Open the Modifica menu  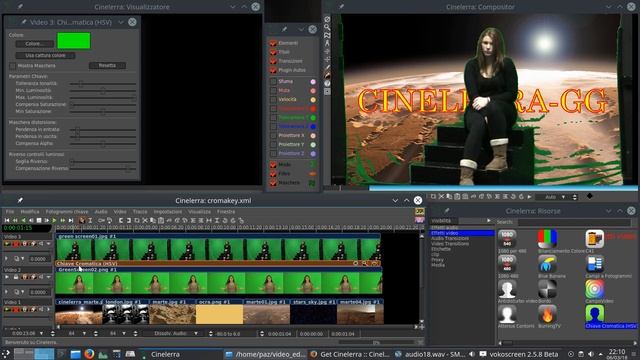(30, 212)
